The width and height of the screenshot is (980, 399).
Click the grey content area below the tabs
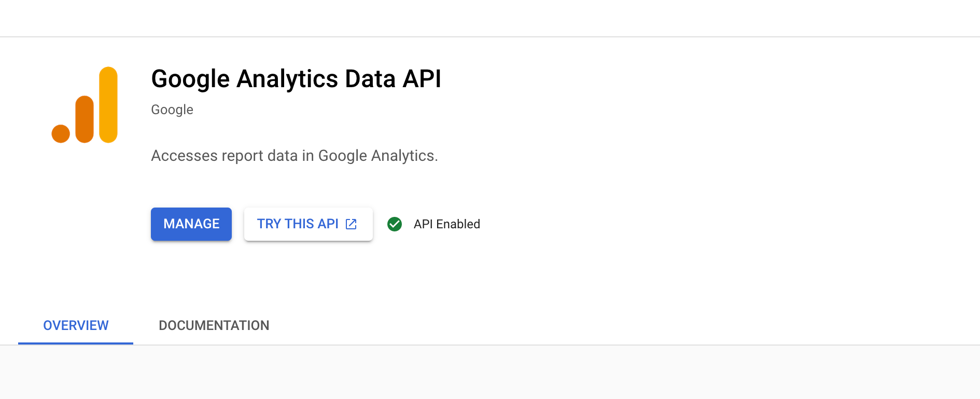[x=490, y=373]
